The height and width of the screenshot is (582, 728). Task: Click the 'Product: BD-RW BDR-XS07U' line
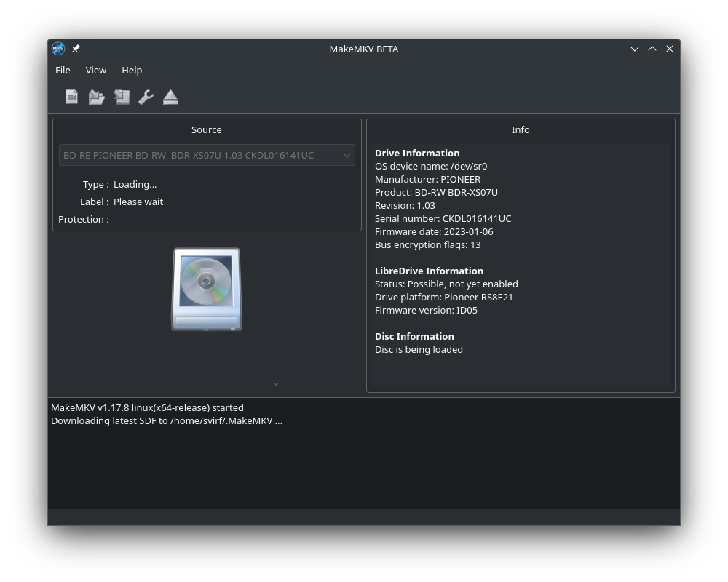click(436, 192)
